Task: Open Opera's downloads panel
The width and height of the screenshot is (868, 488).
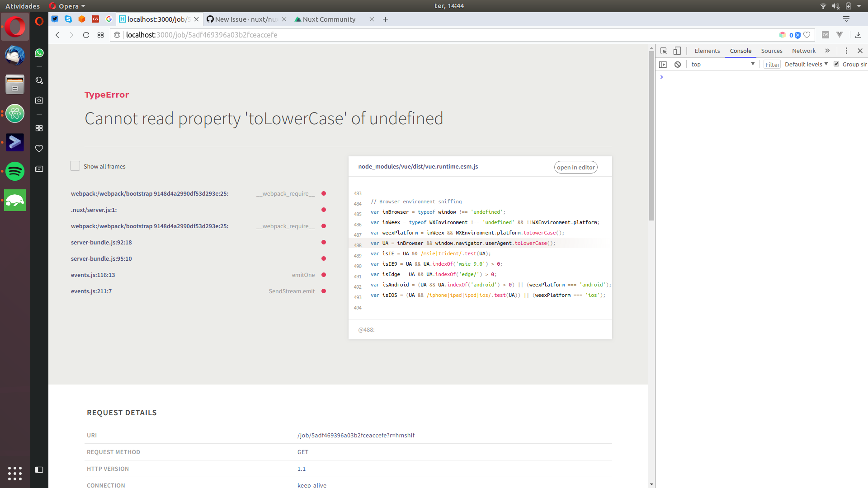Action: [859, 35]
